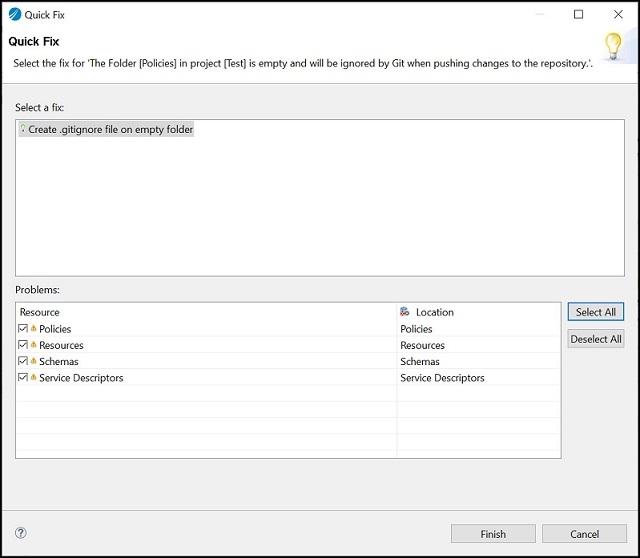Toggle the Schemas checkbox
The width and height of the screenshot is (640, 558).
(x=23, y=362)
